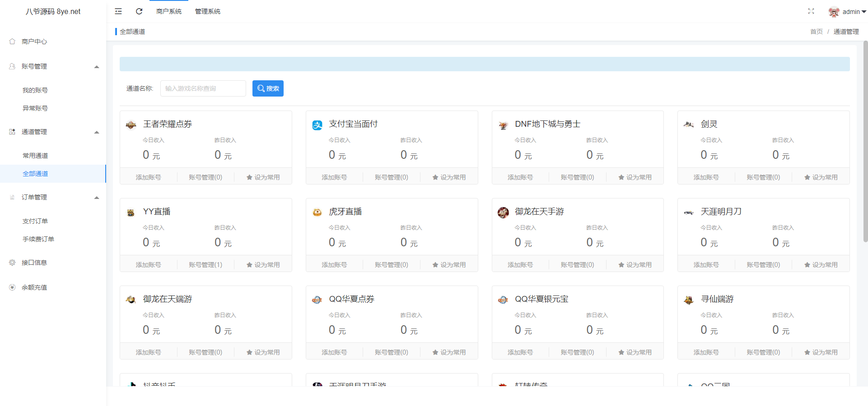Toggle 设为常用 star on 虎牙直播 card
The width and height of the screenshot is (868, 406).
pos(449,264)
